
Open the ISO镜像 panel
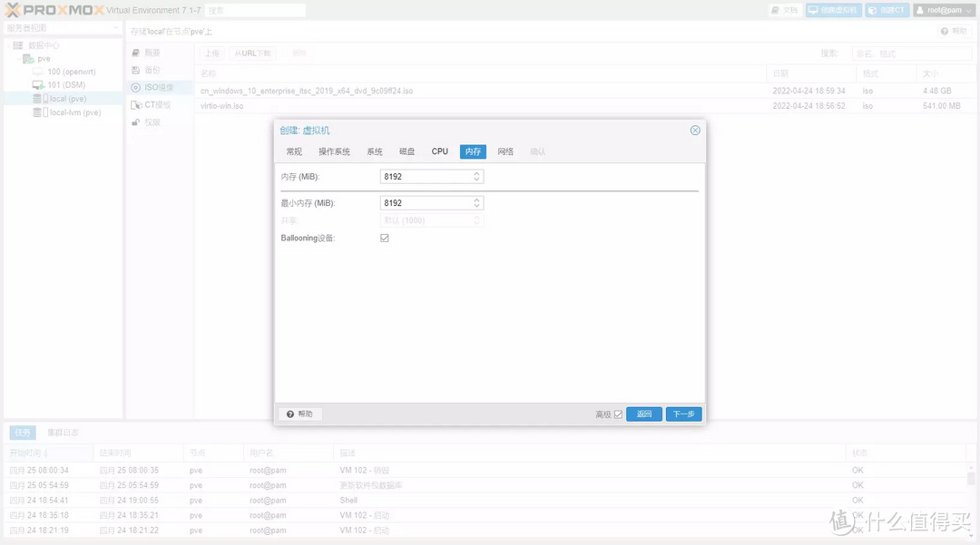[160, 87]
